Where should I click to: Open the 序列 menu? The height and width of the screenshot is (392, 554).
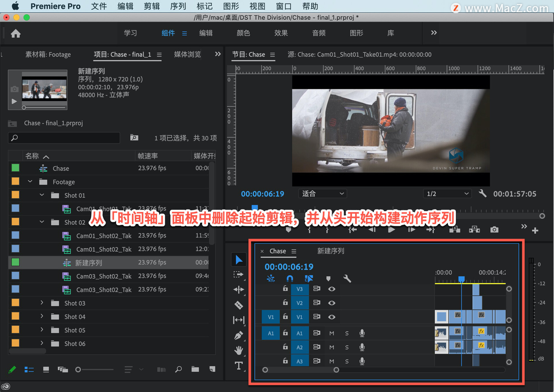[x=178, y=6]
